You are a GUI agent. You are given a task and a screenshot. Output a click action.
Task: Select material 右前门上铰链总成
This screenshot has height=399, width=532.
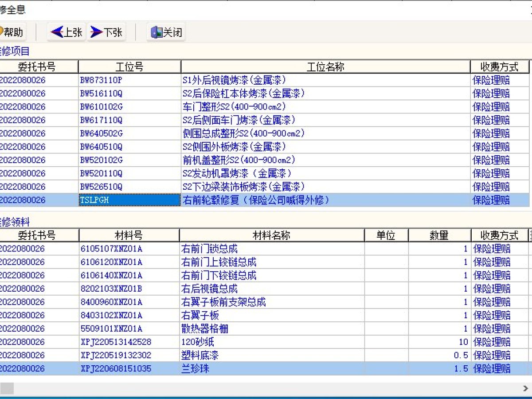tap(219, 262)
